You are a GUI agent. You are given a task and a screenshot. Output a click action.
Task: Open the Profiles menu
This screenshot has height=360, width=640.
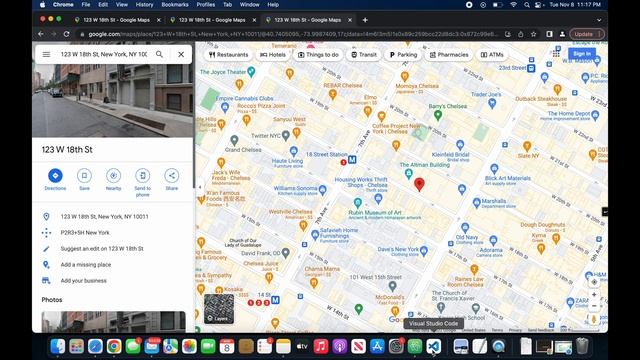coord(206,5)
